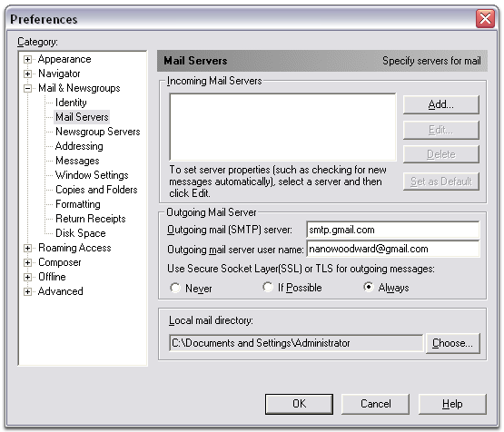Expand the Navigator category
504x432 pixels.
coord(27,74)
